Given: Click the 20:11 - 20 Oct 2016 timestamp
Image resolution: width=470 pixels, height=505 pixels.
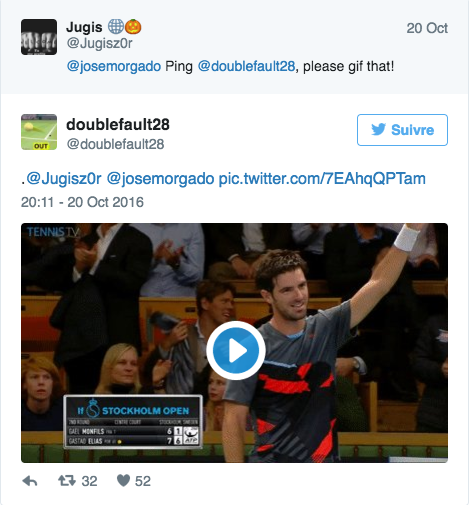Looking at the screenshot, I should pos(82,202).
